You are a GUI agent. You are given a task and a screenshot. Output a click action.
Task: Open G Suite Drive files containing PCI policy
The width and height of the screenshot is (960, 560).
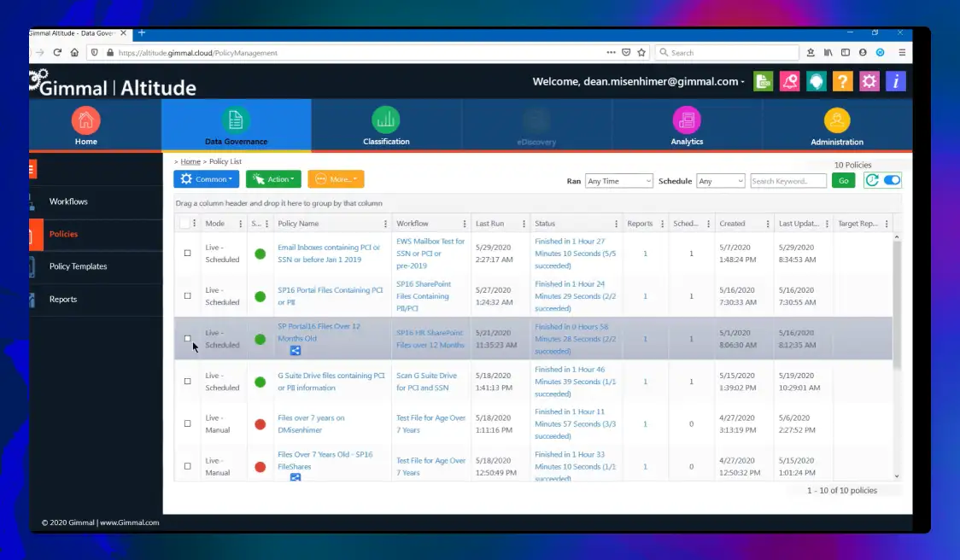tap(331, 382)
